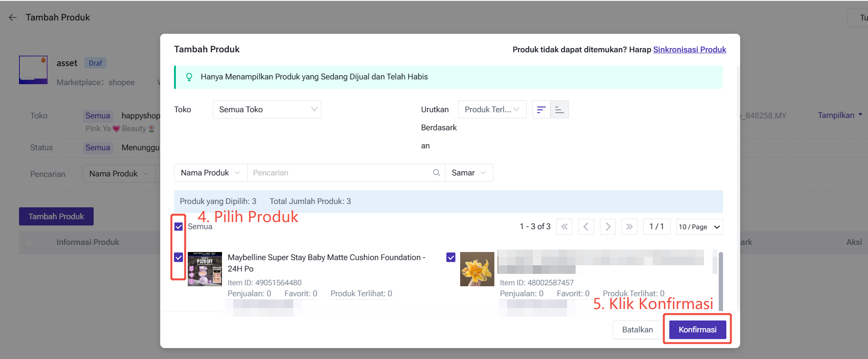Screen dimensions: 868x359
Task: Go to the previous results page
Action: pyautogui.click(x=586, y=227)
